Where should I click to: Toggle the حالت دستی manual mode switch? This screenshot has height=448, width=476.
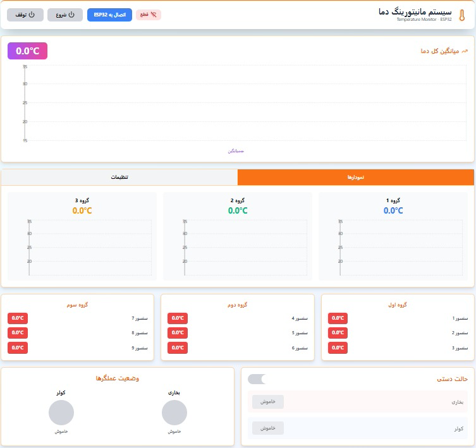click(257, 379)
